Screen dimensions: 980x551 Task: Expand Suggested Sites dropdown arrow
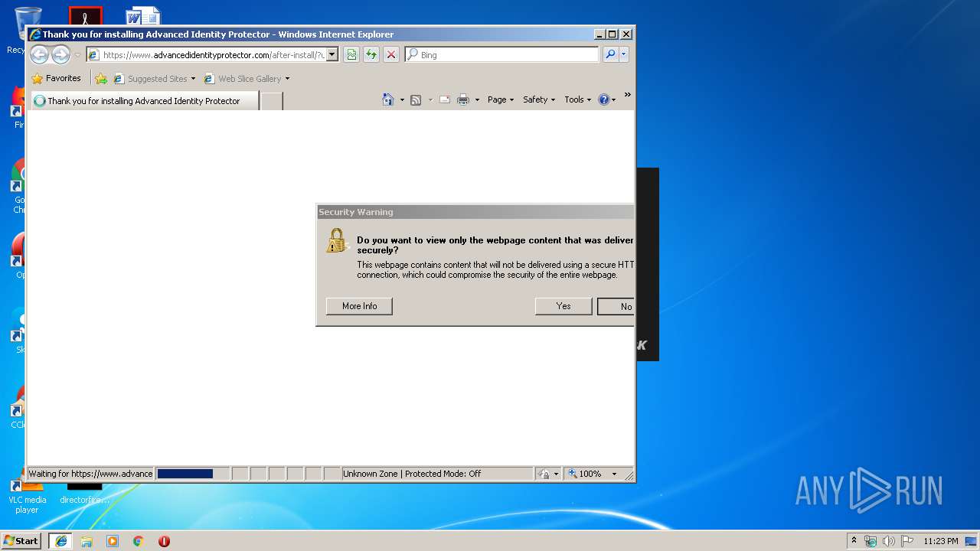193,79
